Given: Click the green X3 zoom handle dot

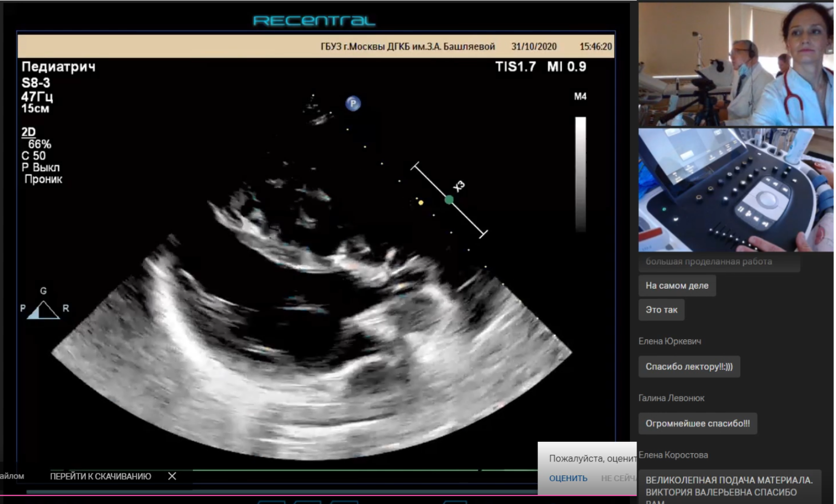Looking at the screenshot, I should point(449,199).
